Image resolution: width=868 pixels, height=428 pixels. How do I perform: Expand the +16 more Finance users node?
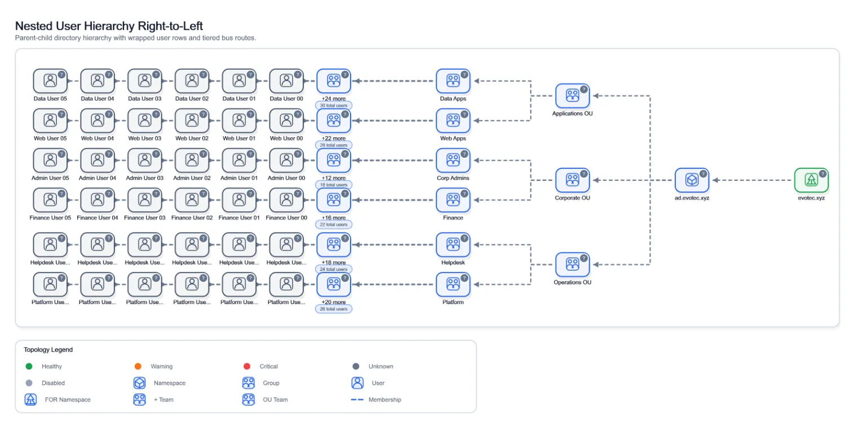click(x=334, y=200)
